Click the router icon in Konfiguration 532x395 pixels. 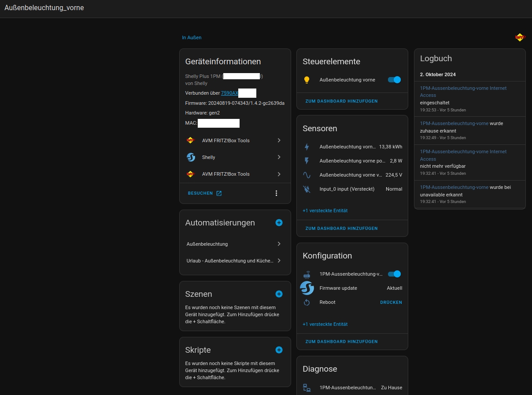(x=307, y=274)
